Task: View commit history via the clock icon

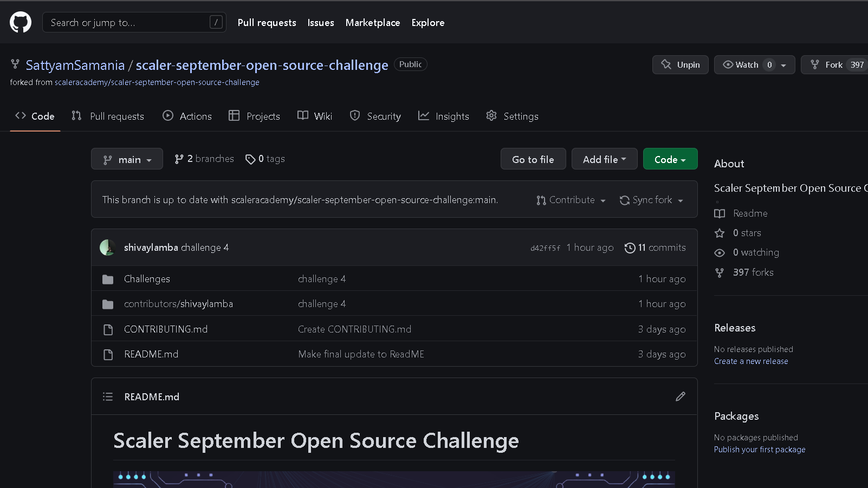Action: pos(630,248)
